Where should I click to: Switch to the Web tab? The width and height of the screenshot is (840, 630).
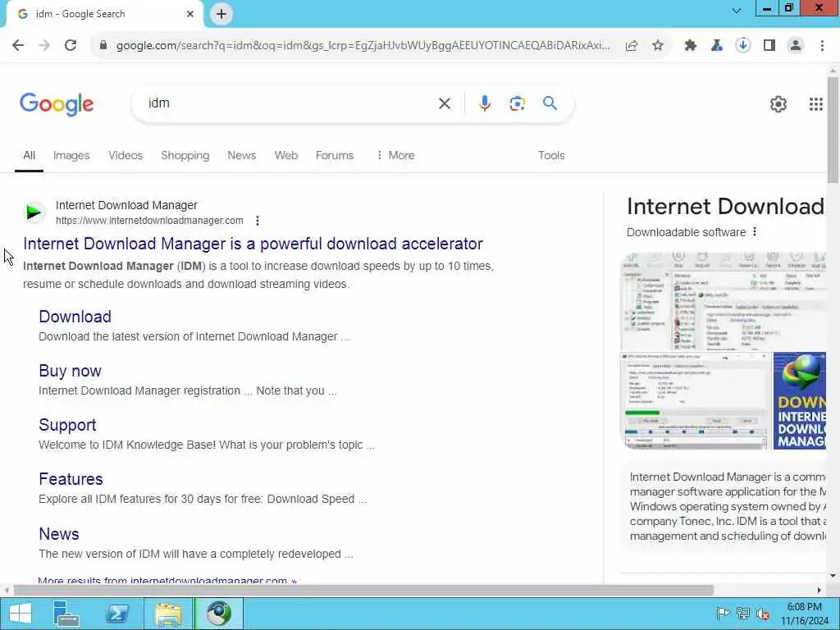tap(286, 155)
